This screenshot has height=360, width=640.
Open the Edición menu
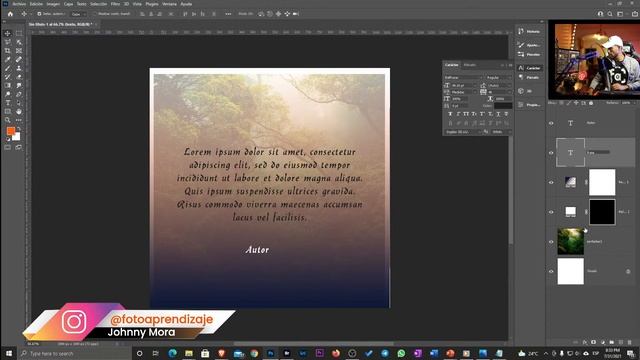(x=36, y=4)
